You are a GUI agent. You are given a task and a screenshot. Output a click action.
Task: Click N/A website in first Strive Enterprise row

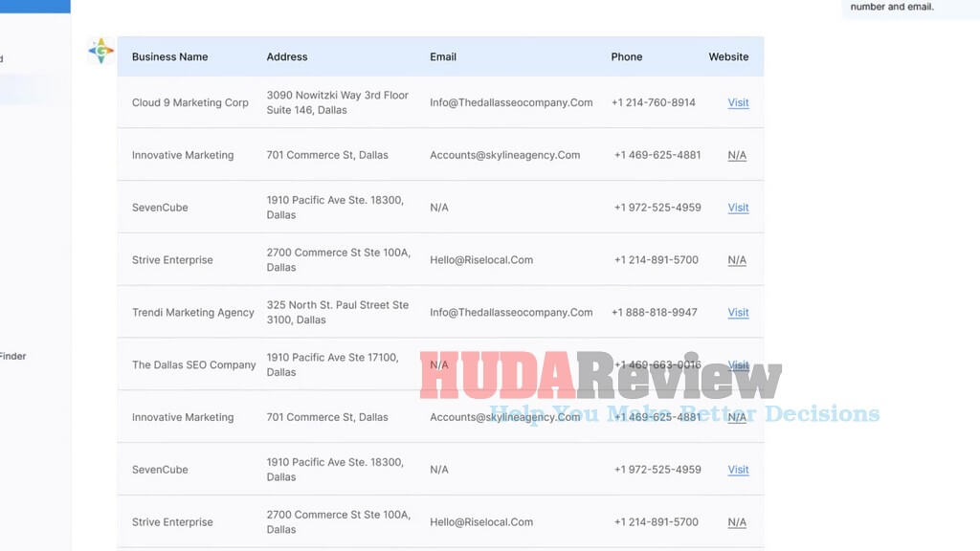pyautogui.click(x=737, y=260)
